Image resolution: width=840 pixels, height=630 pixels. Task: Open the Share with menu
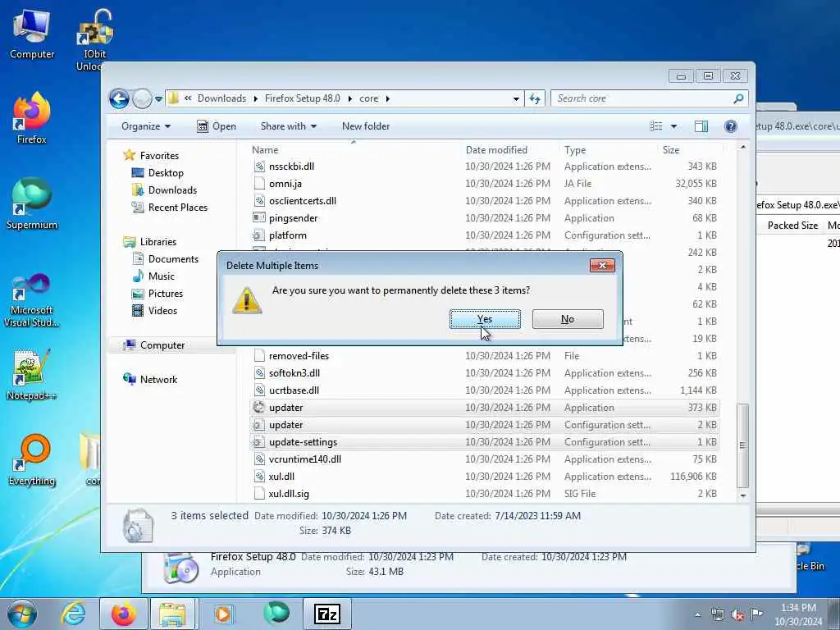[x=288, y=126]
